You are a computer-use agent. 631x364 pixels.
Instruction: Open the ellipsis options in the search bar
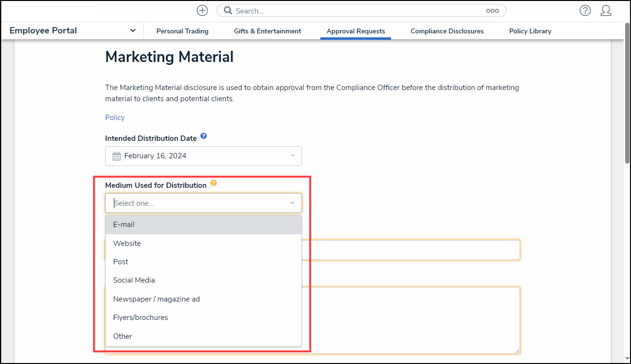[x=492, y=10]
